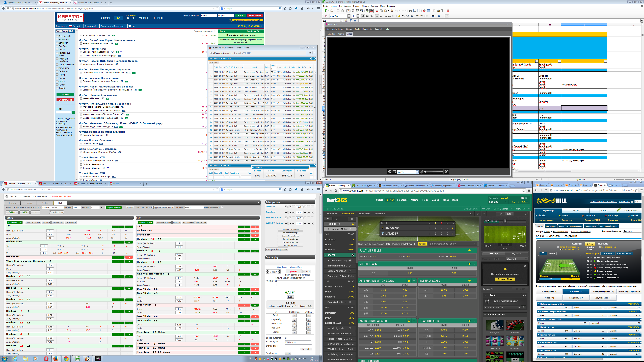Open the Multi View tab on bet365
The image size is (644, 362).
click(364, 214)
